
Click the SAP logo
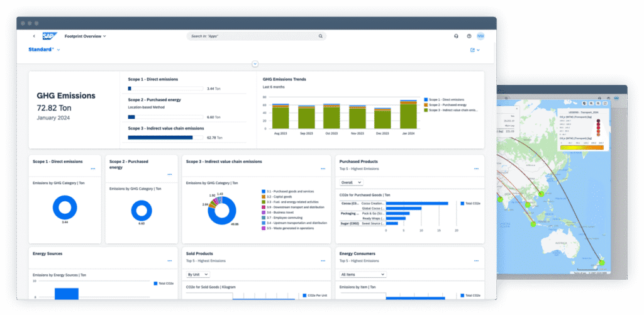[49, 36]
